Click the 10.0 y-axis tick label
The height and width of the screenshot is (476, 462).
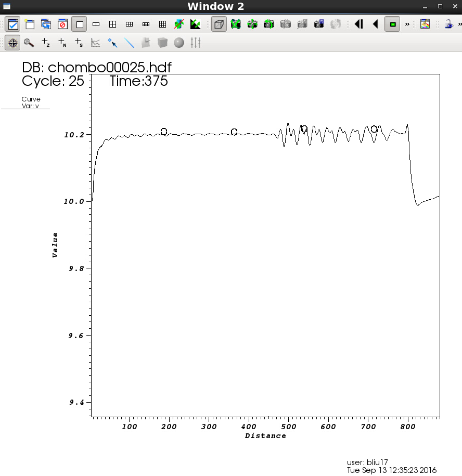(x=73, y=201)
